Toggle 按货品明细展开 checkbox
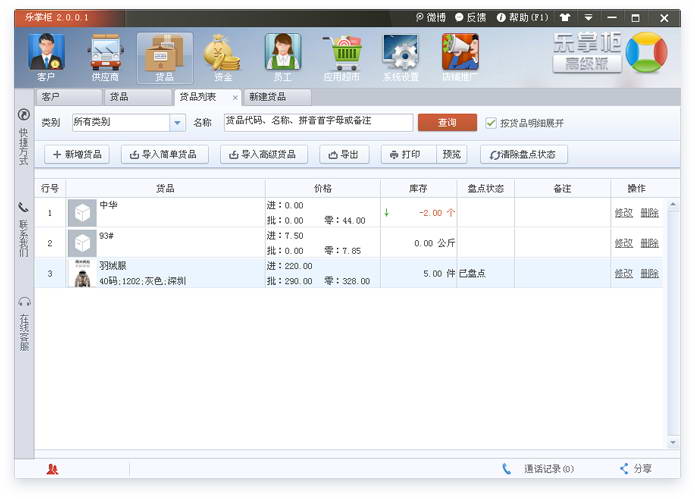 pyautogui.click(x=491, y=123)
